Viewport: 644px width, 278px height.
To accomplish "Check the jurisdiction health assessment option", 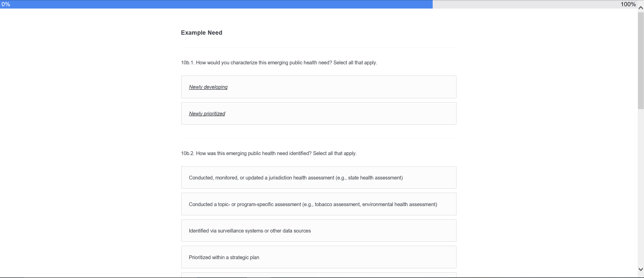I will 318,178.
